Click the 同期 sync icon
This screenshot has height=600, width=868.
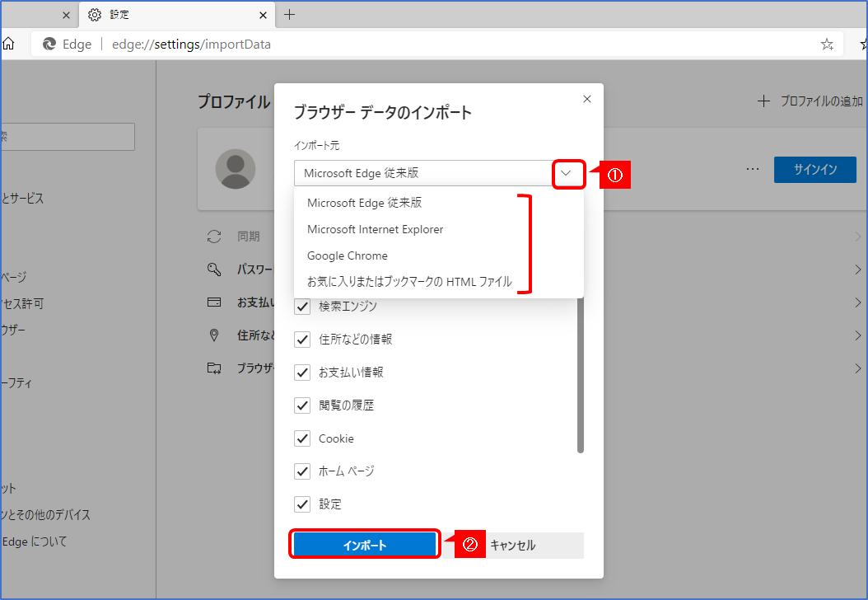click(214, 237)
